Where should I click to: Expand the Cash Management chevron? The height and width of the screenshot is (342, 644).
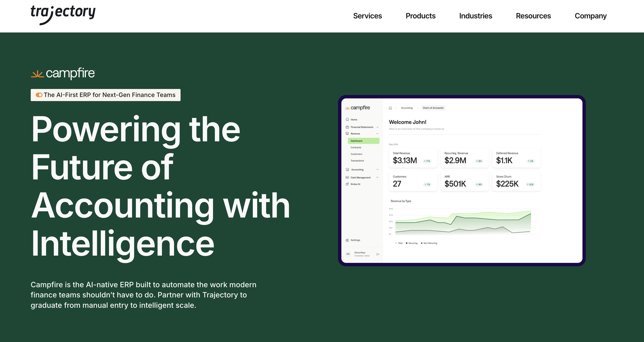point(378,178)
